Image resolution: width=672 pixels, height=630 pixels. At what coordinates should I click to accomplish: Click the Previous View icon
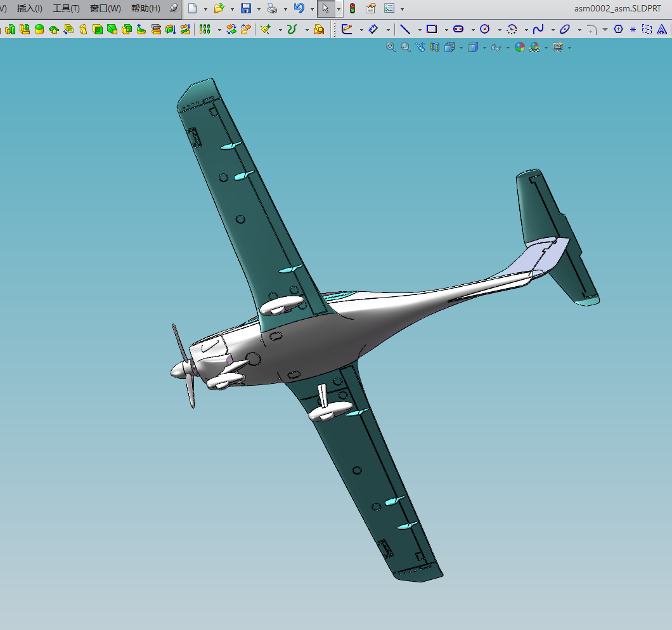click(420, 47)
